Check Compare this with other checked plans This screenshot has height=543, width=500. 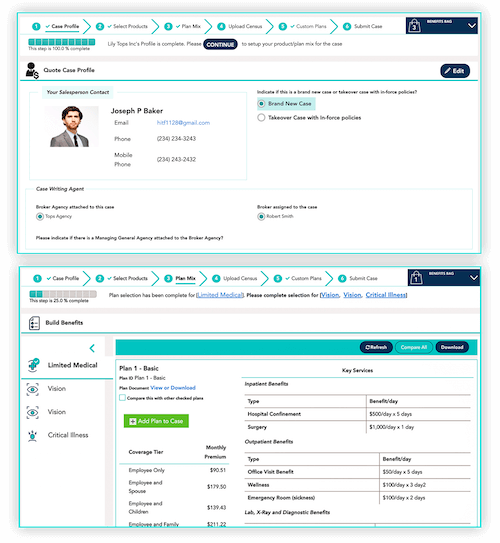(122, 398)
